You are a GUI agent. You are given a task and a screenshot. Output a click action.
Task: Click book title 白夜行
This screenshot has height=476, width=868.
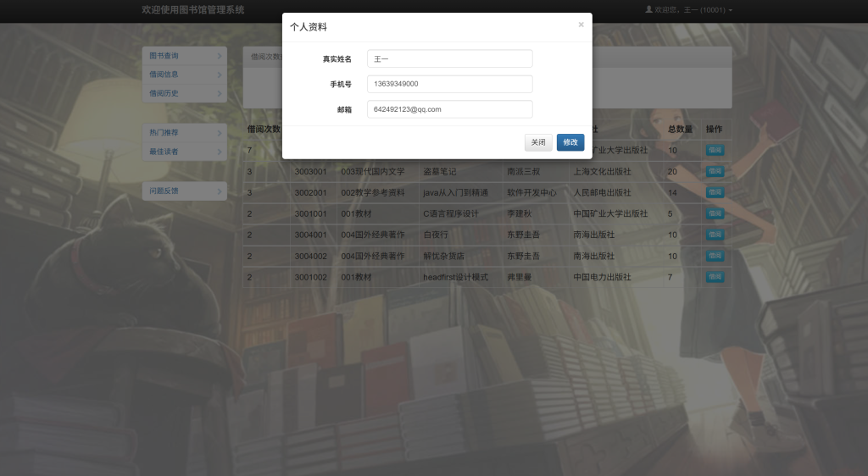436,235
